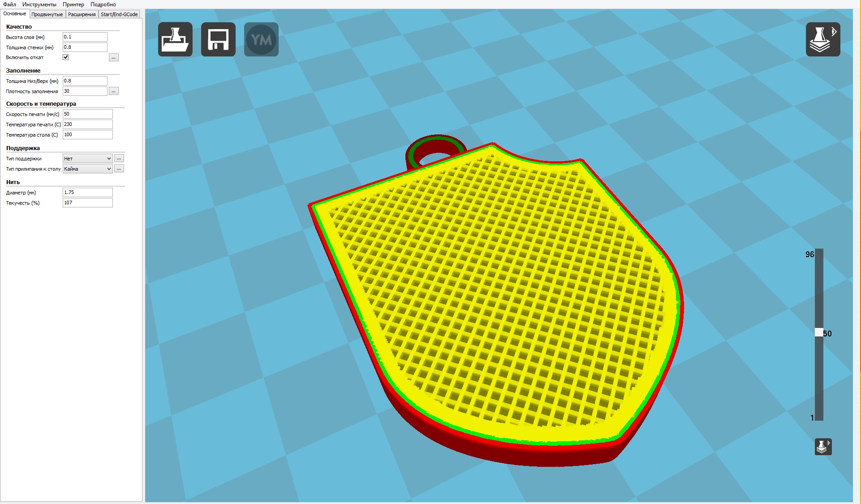Open the Файл menu
This screenshot has width=861, height=504.
[9, 4]
